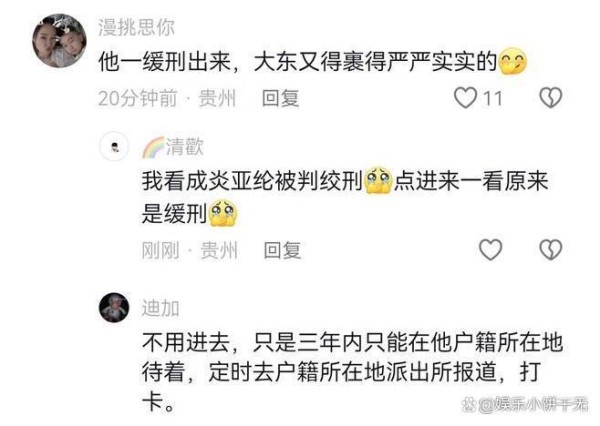Tap crying emoji after 是缓刑
This screenshot has width=600, height=426.
223,214
